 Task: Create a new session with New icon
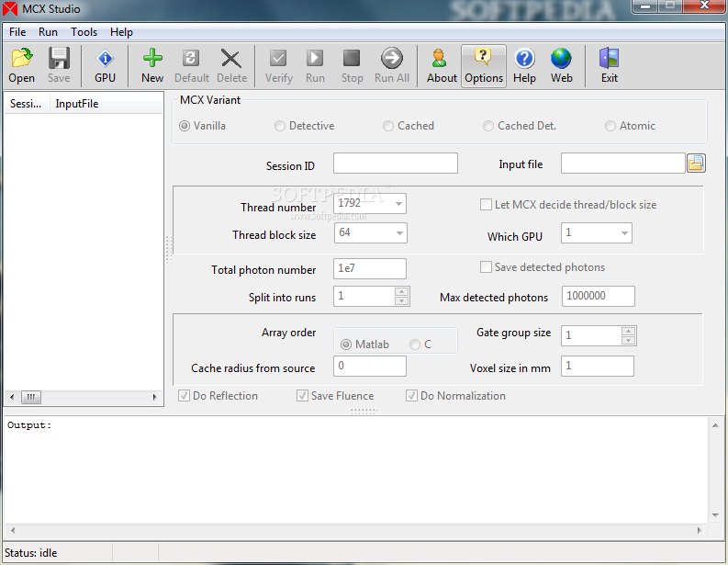click(152, 65)
